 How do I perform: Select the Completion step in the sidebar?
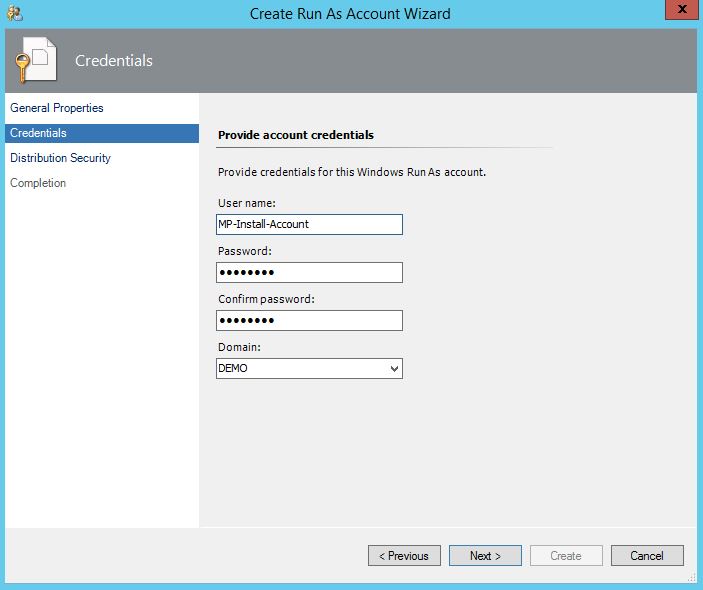point(38,183)
